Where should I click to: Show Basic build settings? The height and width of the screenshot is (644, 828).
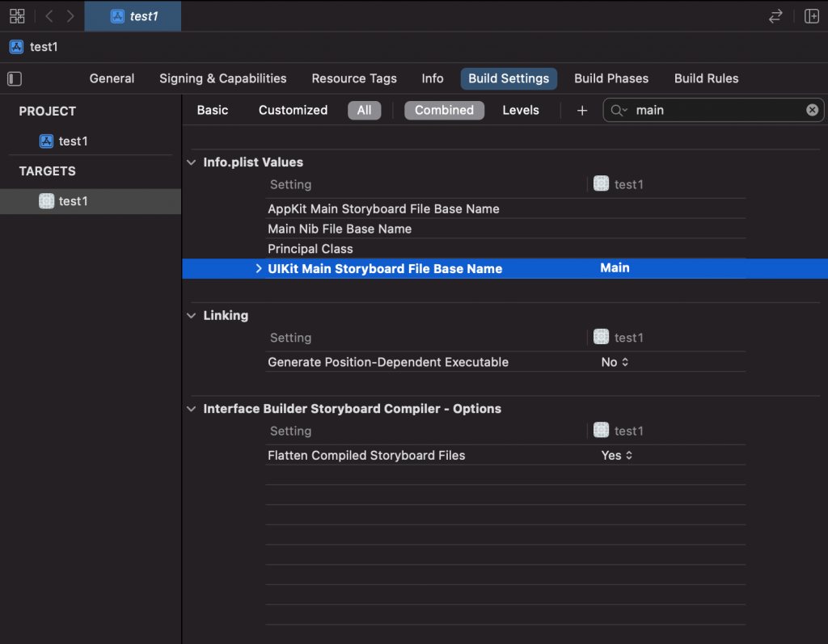[x=213, y=111]
